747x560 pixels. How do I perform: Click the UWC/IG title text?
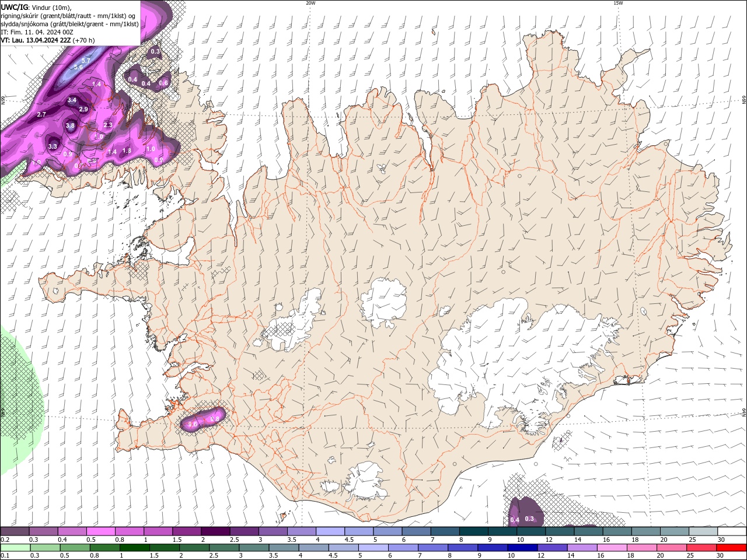(15, 7)
